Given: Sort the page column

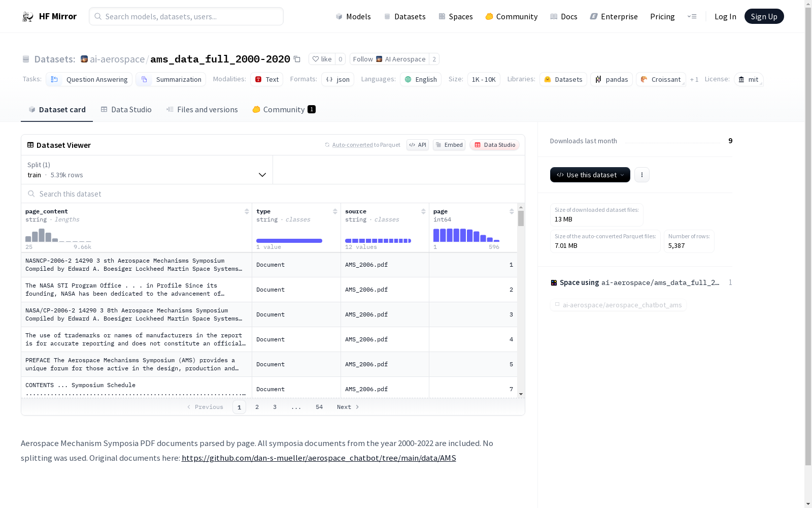Looking at the screenshot, I should tap(512, 211).
